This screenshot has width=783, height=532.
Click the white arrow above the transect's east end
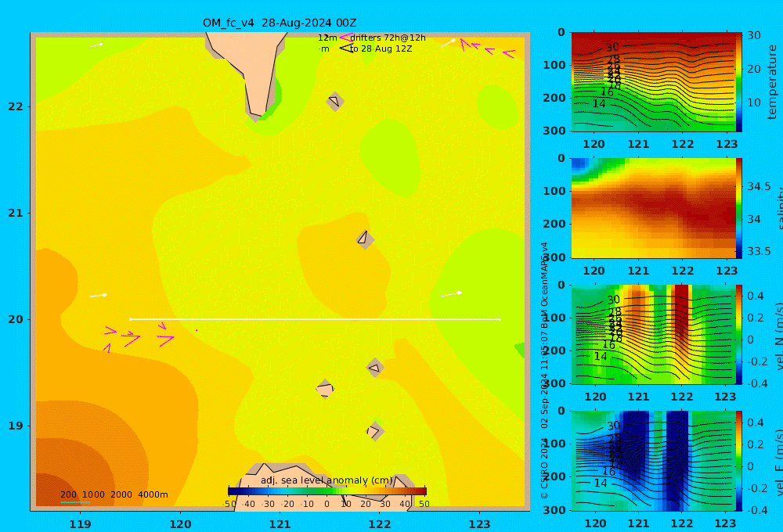[x=452, y=294]
